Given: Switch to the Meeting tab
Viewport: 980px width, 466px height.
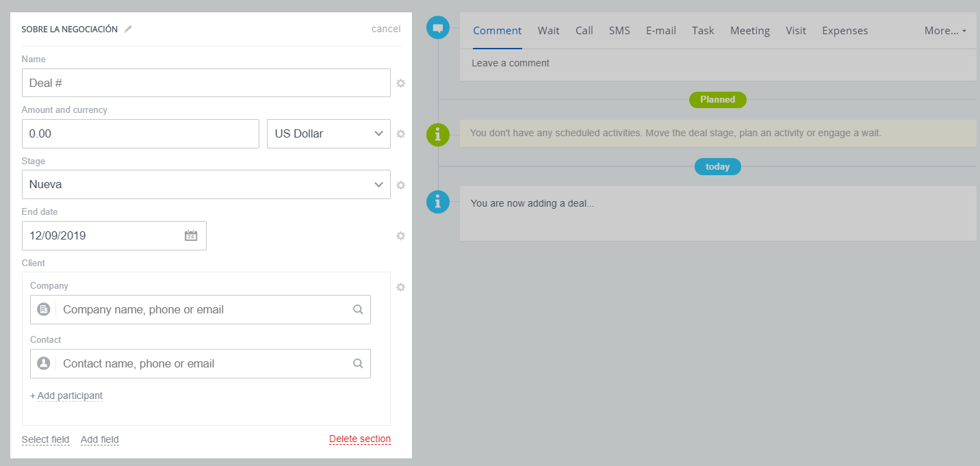Looking at the screenshot, I should pos(749,31).
